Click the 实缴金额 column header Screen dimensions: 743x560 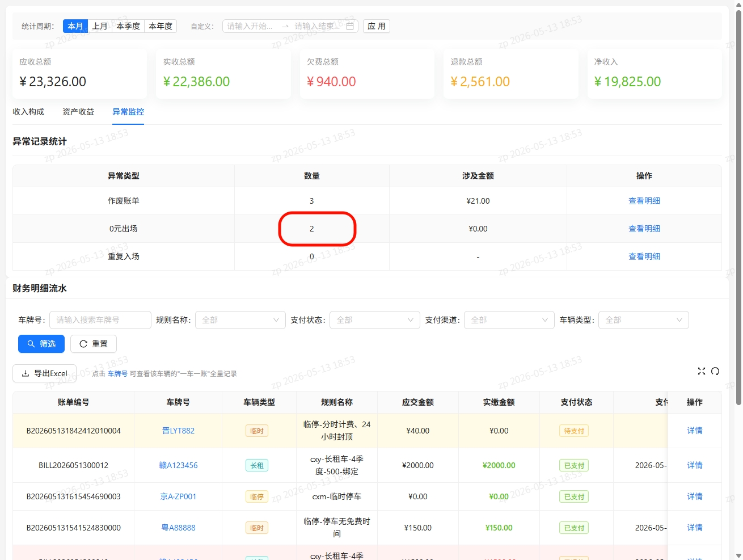[x=499, y=402]
